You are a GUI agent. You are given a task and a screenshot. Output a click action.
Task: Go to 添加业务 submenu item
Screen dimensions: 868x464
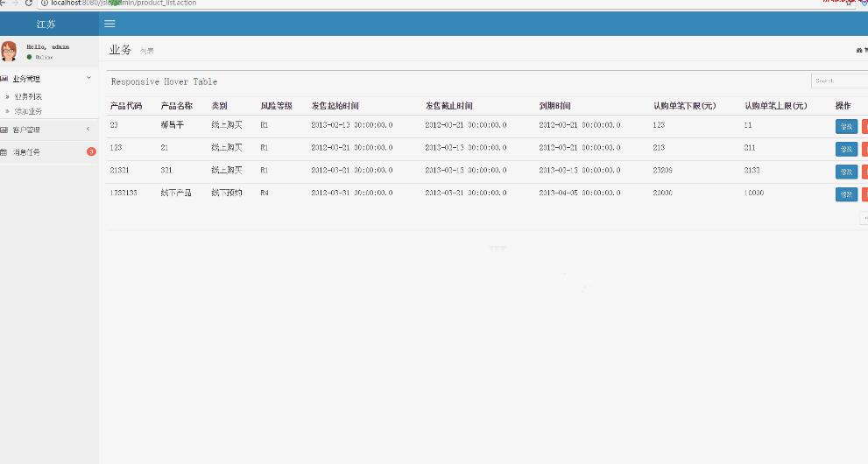[x=28, y=111]
